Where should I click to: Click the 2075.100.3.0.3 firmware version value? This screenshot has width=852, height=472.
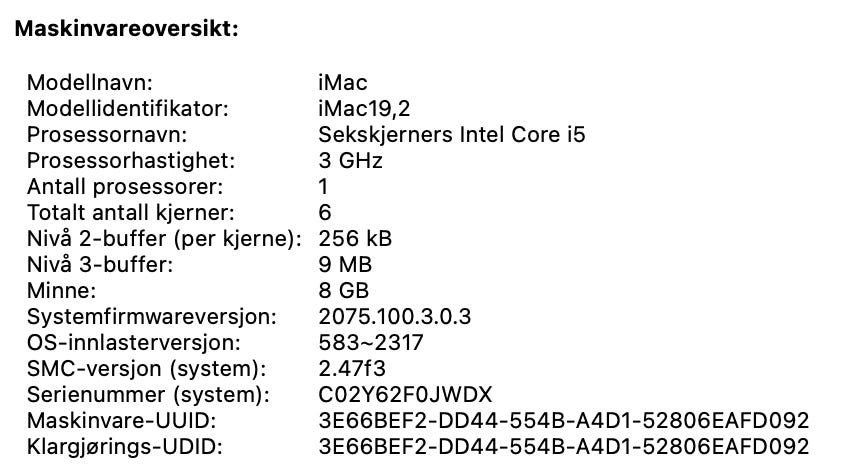tap(395, 317)
